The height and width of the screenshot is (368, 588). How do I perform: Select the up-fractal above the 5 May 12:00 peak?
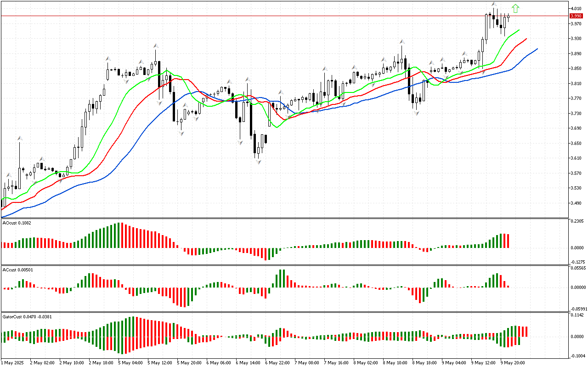tap(156, 46)
